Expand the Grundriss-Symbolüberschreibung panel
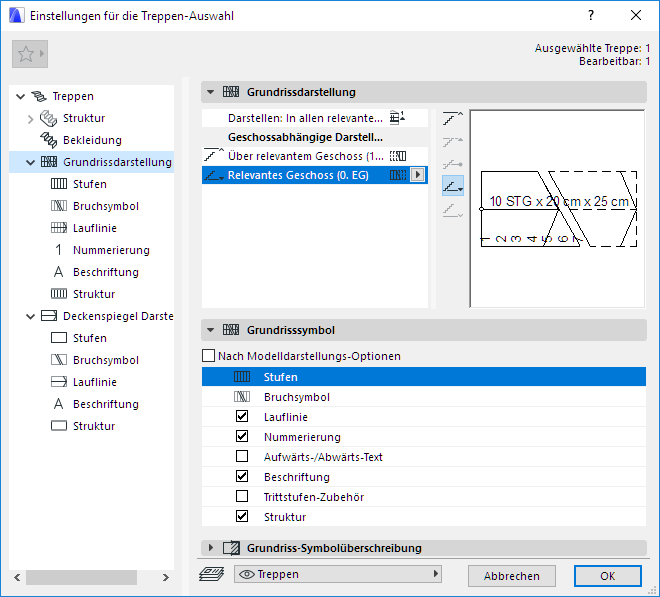Screen dimensions: 660x597 click(423, 548)
